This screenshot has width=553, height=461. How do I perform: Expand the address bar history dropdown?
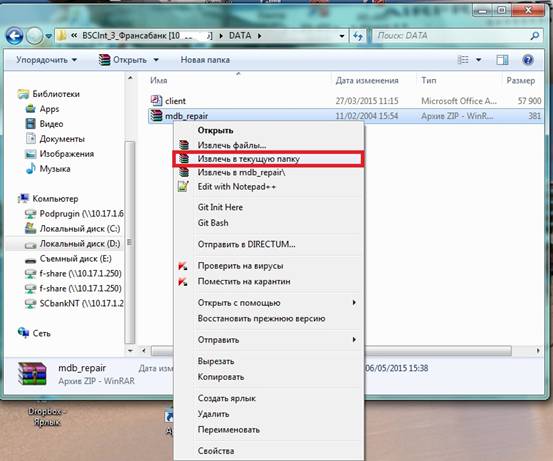pyautogui.click(x=341, y=36)
